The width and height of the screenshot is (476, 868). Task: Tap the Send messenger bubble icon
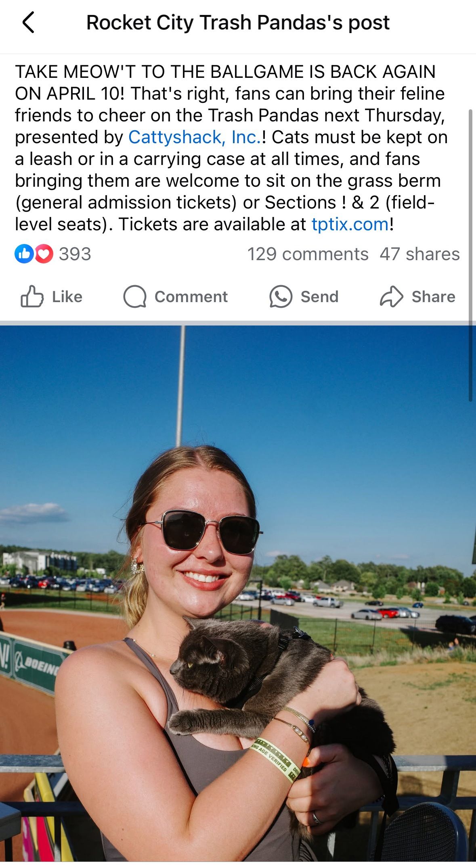click(281, 297)
